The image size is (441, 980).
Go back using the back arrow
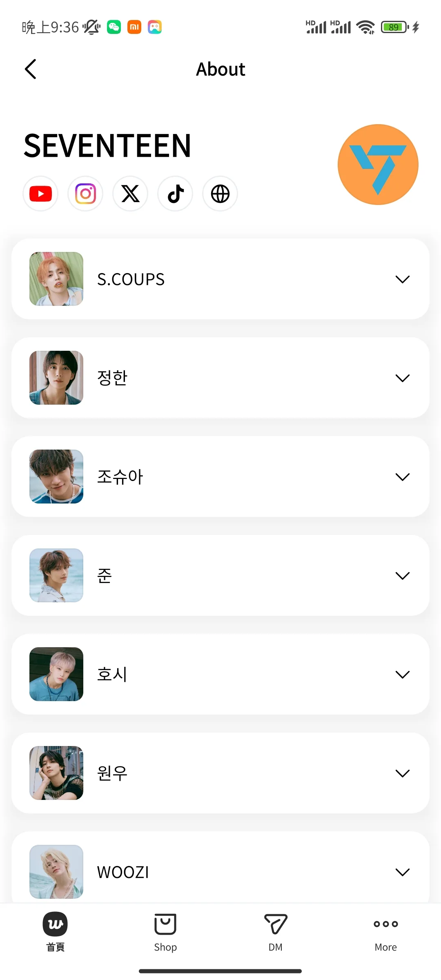point(31,69)
